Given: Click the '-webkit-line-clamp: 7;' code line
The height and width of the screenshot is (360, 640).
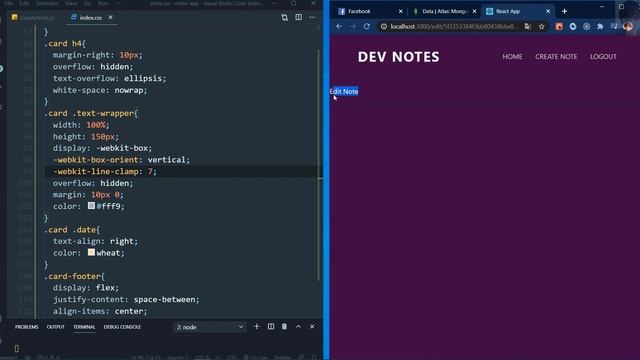Looking at the screenshot, I should coord(105,171).
